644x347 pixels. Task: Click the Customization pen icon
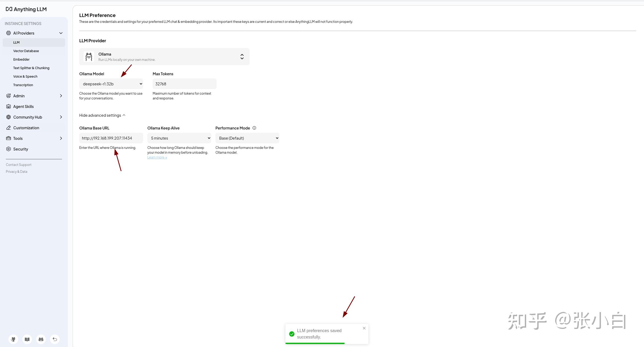[x=9, y=128]
